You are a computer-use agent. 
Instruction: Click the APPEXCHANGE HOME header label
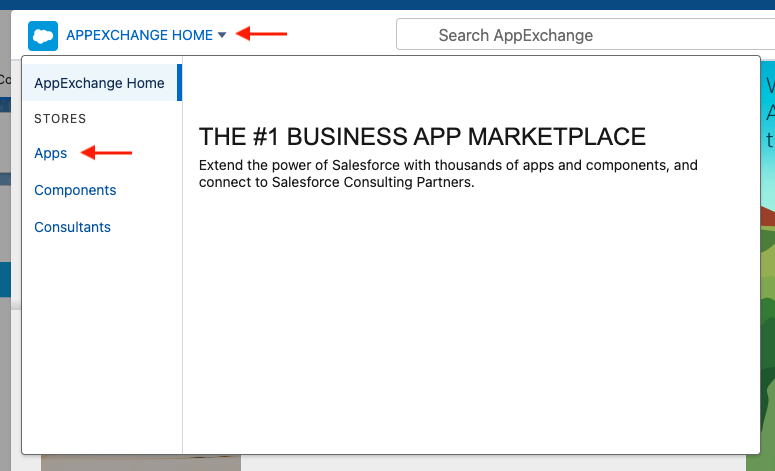139,35
